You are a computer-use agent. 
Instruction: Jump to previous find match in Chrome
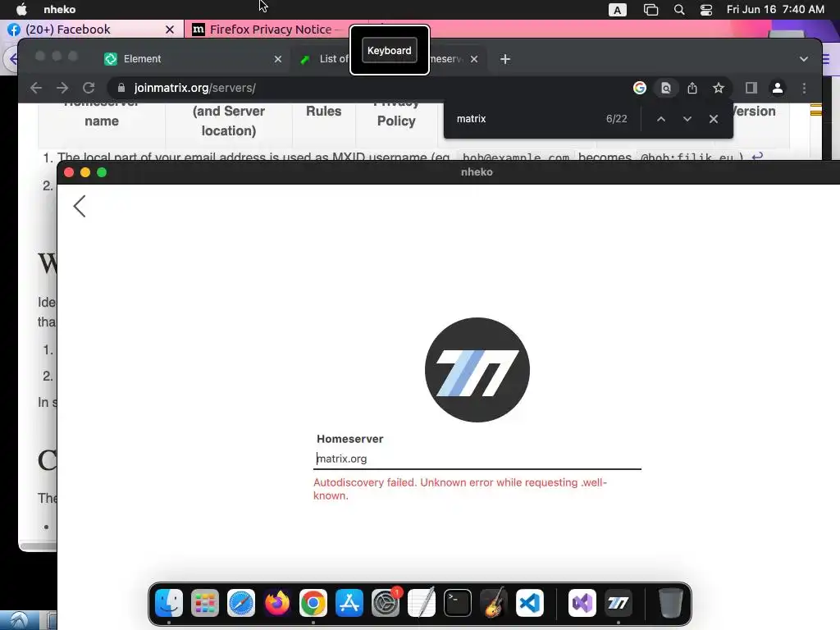[661, 119]
